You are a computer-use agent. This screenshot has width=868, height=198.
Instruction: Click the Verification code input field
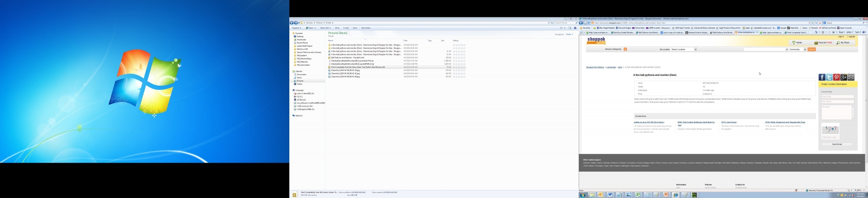click(830, 137)
